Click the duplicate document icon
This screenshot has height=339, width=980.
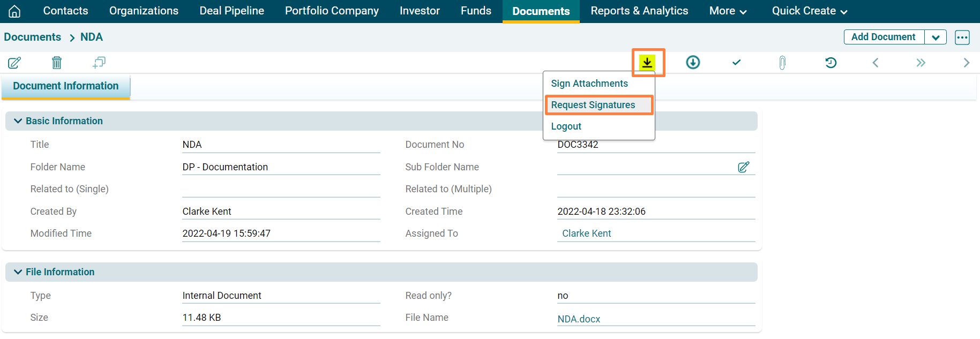99,63
